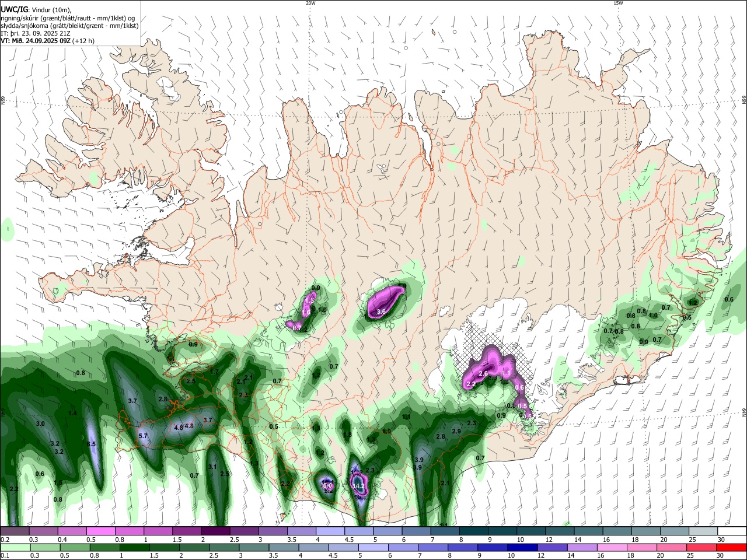Click the dark blue swatch labeled 10 in lower legend
747x560 pixels.
click(522, 547)
